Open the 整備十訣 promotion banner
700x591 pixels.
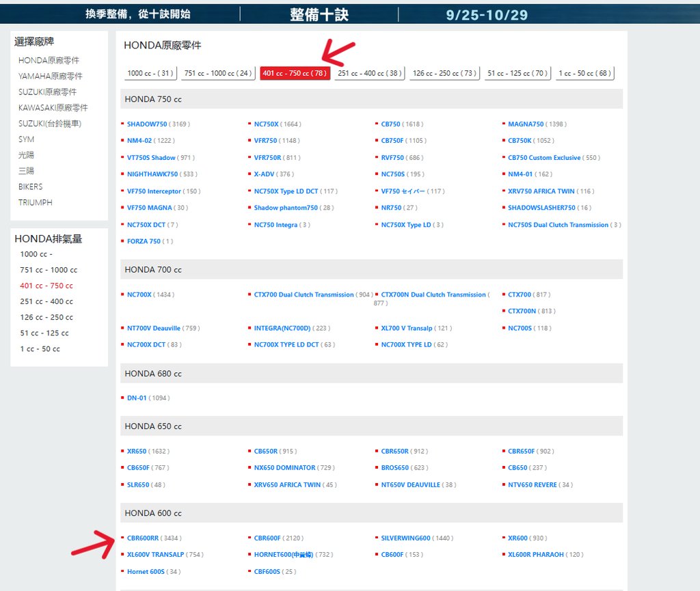pyautogui.click(x=319, y=14)
